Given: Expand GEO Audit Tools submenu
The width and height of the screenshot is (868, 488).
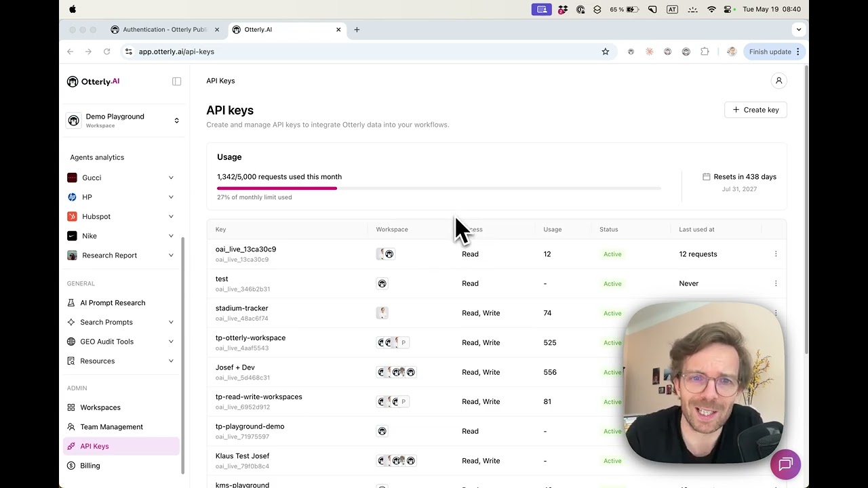Looking at the screenshot, I should (x=171, y=342).
